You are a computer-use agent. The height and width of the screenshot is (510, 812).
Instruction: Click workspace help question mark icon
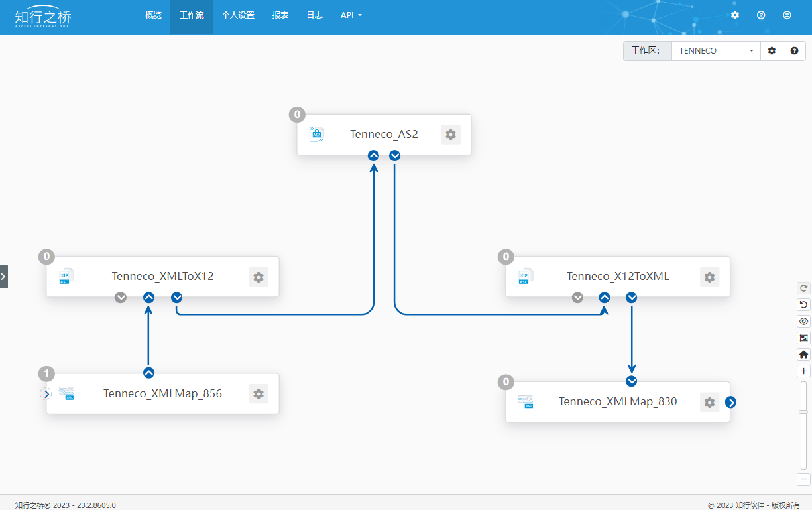click(794, 51)
